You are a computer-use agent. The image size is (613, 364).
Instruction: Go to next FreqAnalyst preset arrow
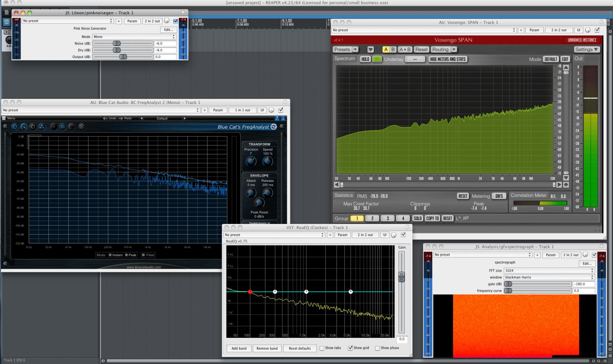[x=184, y=118]
